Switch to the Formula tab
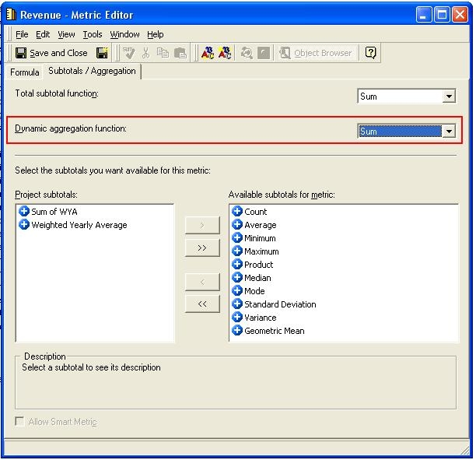This screenshot has width=476, height=460. point(25,72)
